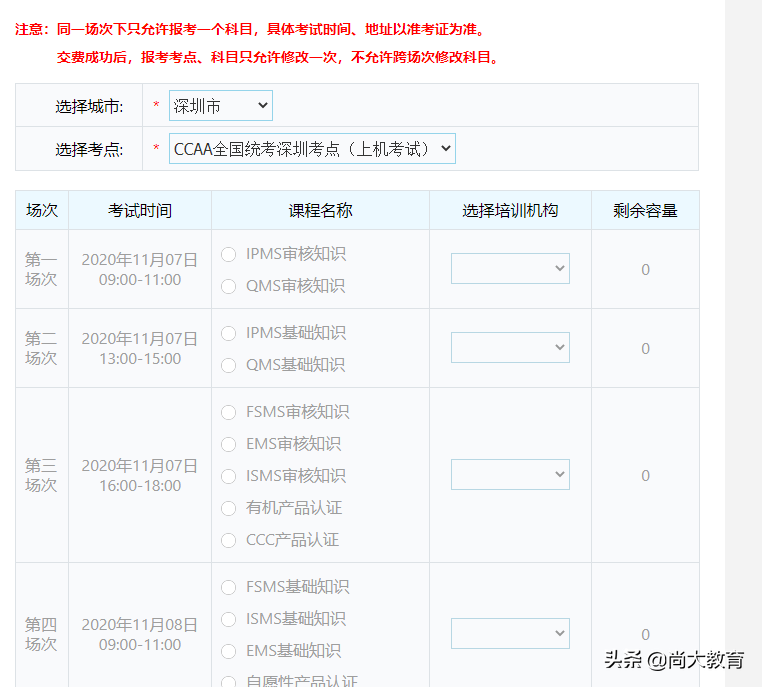Click exam time 2020年11月07日 09:00-11:00
This screenshot has width=762, height=687.
tap(140, 269)
